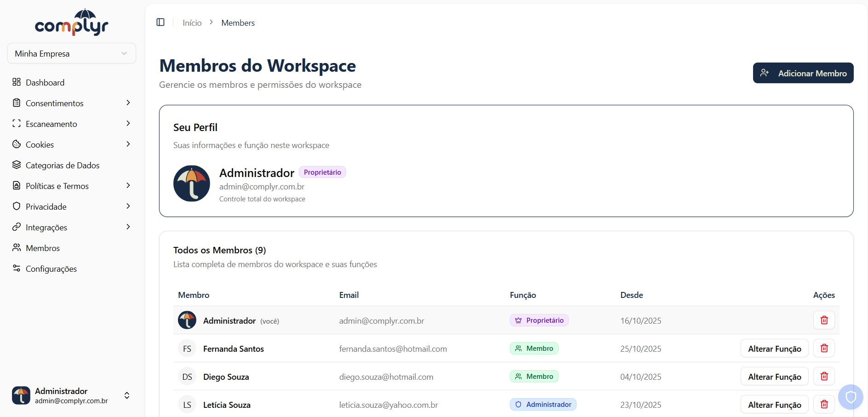This screenshot has width=868, height=417.
Task: Navigate to Início via the breadcrumb
Action: (192, 23)
